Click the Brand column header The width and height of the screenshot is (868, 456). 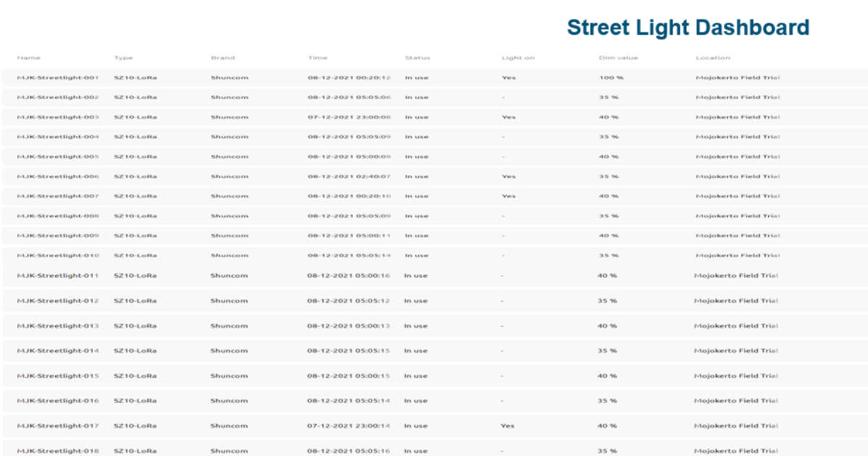coord(223,58)
